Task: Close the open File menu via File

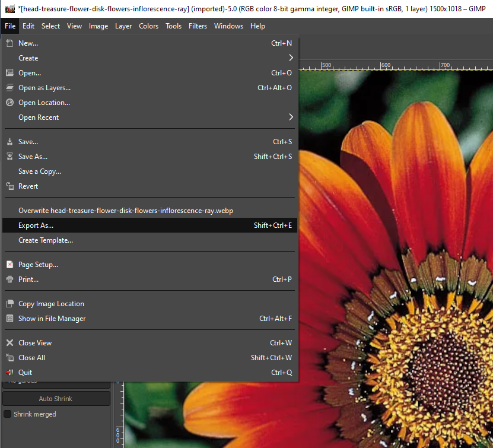Action: (10, 26)
